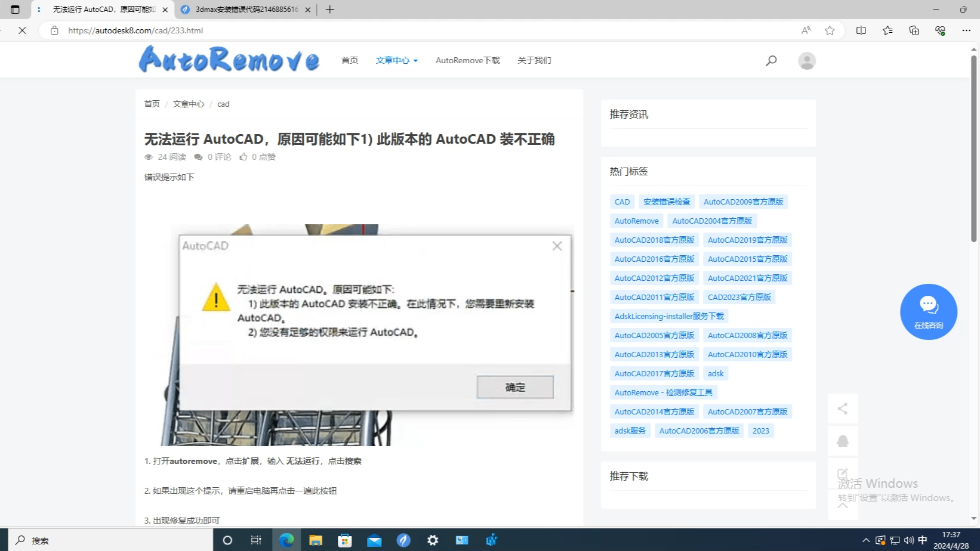Open the 在线咨询 chat bubble

(929, 311)
